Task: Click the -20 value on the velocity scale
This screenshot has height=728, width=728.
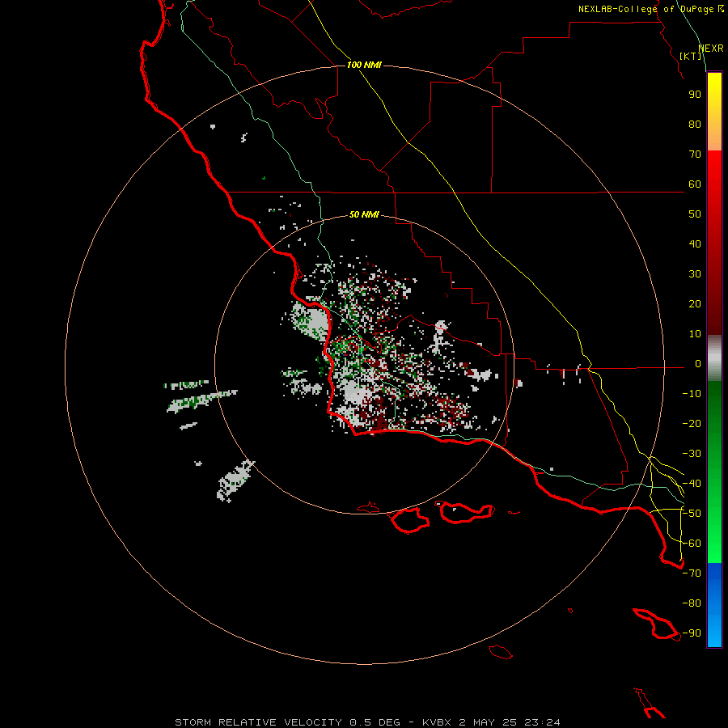Action: (x=692, y=423)
